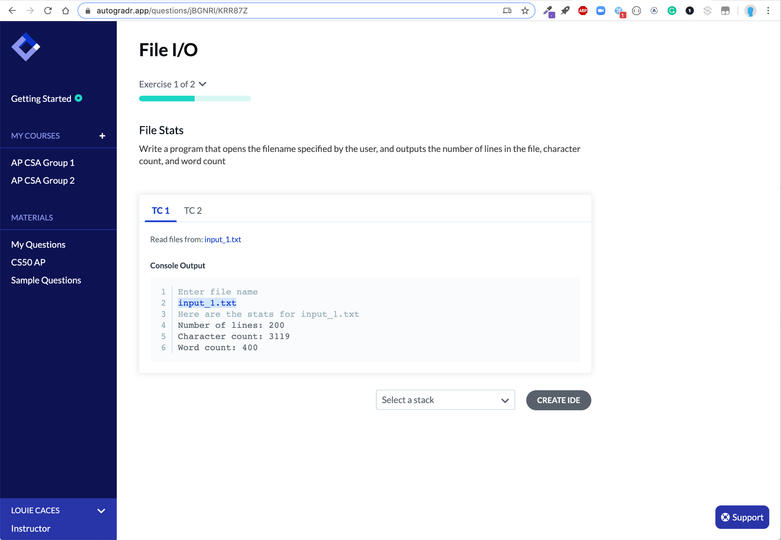This screenshot has width=781, height=540.
Task: Open Sample Questions
Action: click(x=46, y=280)
